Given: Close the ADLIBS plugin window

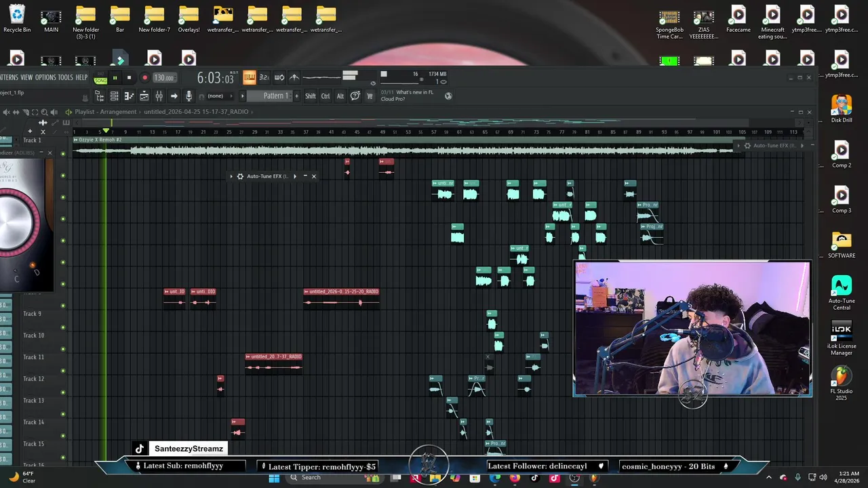Looking at the screenshot, I should (50, 152).
